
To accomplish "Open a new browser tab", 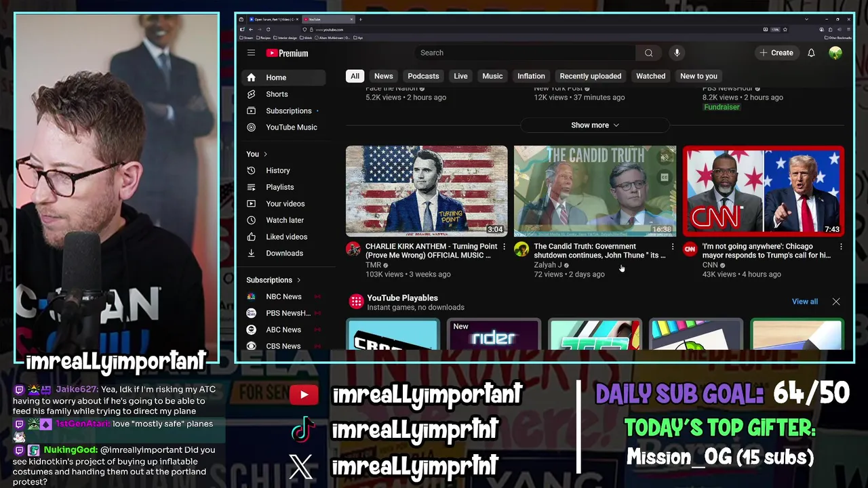I will 360,19.
